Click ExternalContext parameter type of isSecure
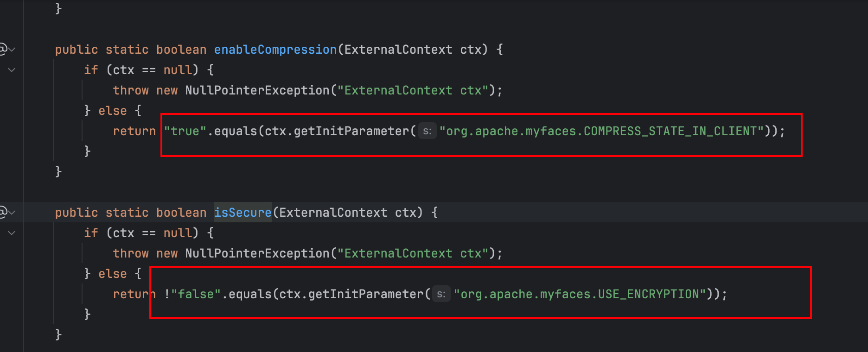Viewport: 868px width, 352px height. click(333, 213)
